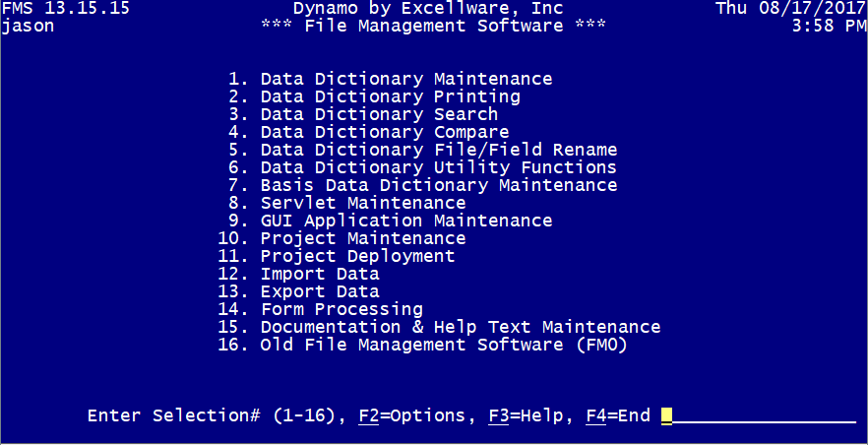Open Data Dictionary Printing option

point(390,96)
